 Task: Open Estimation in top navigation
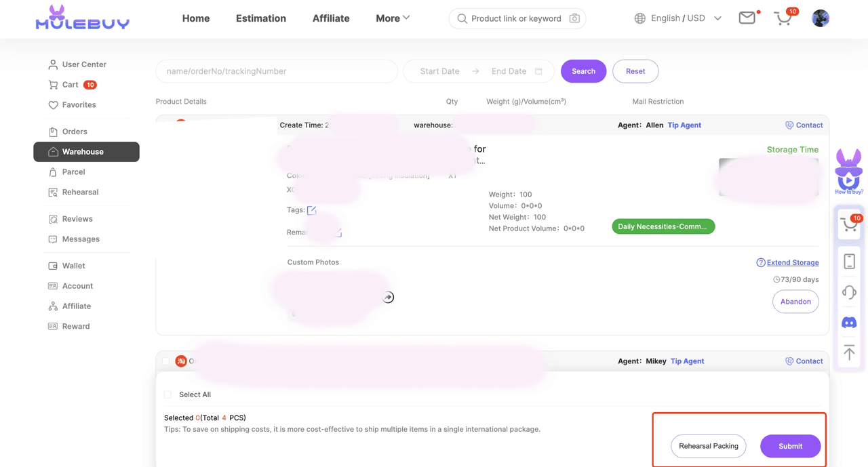coord(261,18)
